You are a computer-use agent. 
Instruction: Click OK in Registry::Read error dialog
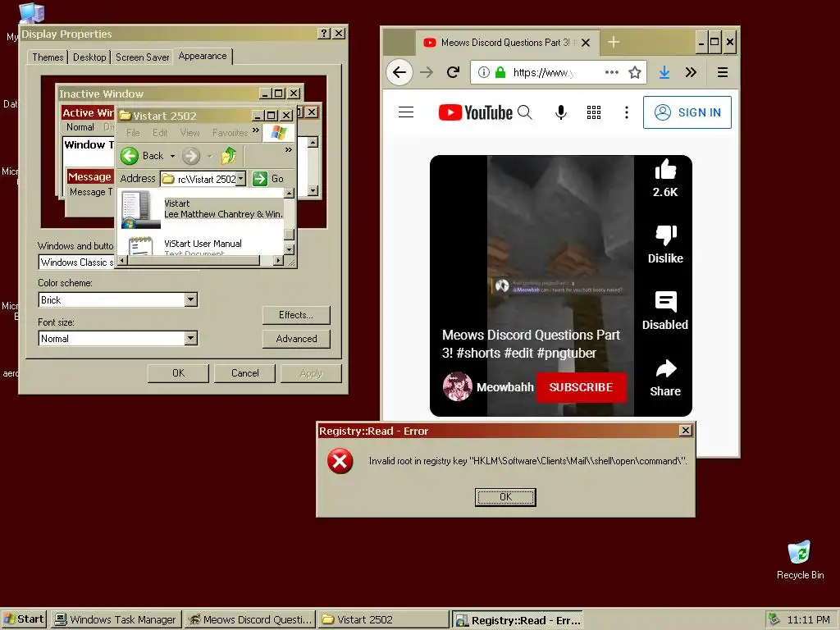[505, 497]
